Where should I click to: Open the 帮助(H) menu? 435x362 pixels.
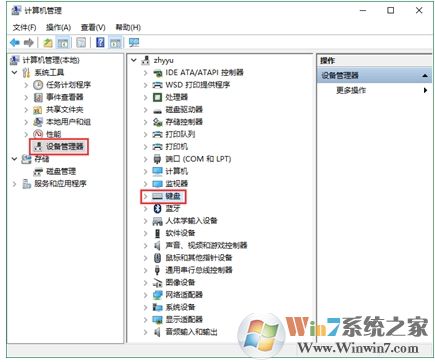point(128,27)
